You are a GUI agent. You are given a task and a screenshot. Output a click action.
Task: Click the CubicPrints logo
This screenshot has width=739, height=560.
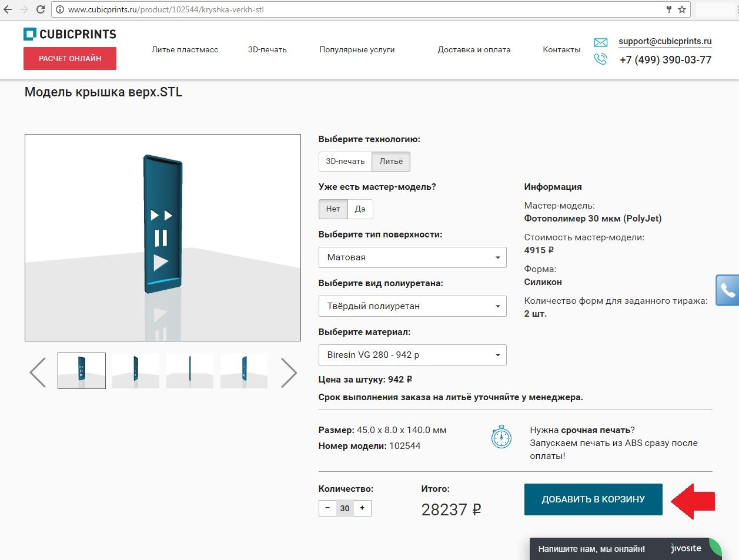(70, 34)
